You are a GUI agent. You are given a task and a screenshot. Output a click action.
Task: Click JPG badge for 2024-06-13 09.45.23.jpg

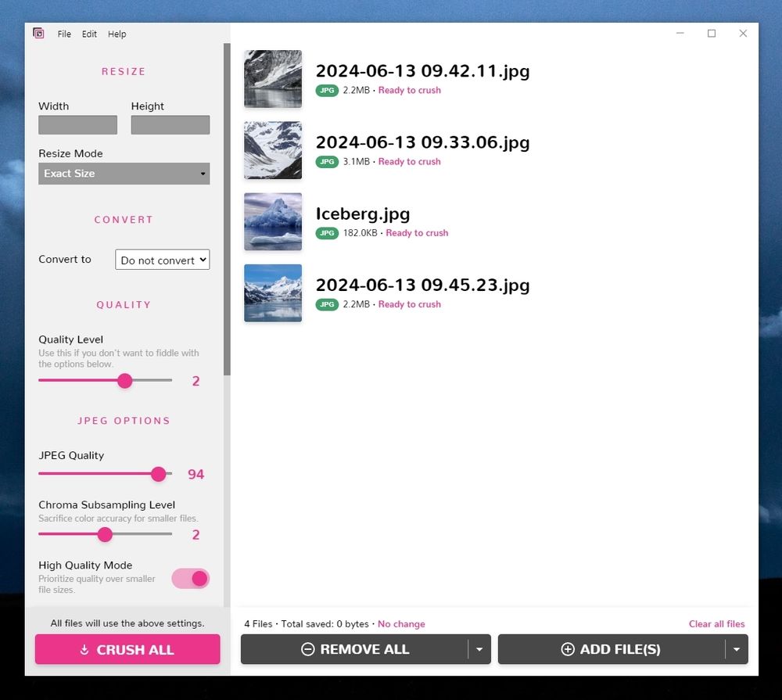click(x=327, y=304)
